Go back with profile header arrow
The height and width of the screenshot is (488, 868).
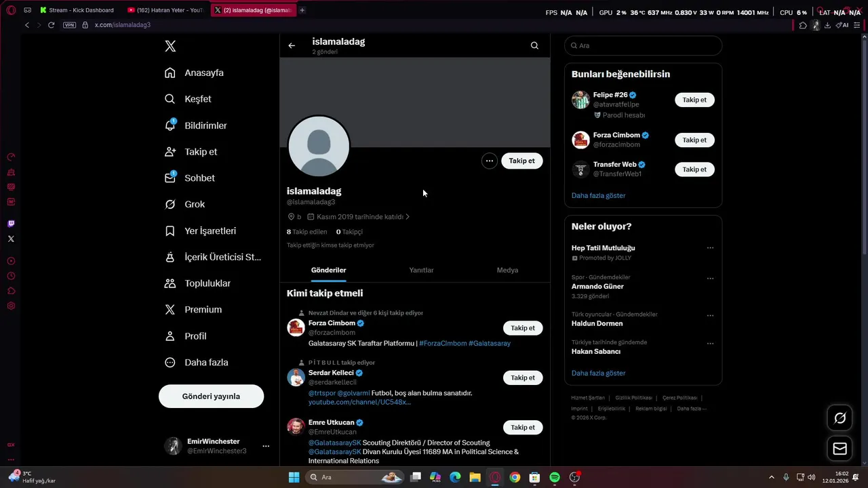coord(292,45)
